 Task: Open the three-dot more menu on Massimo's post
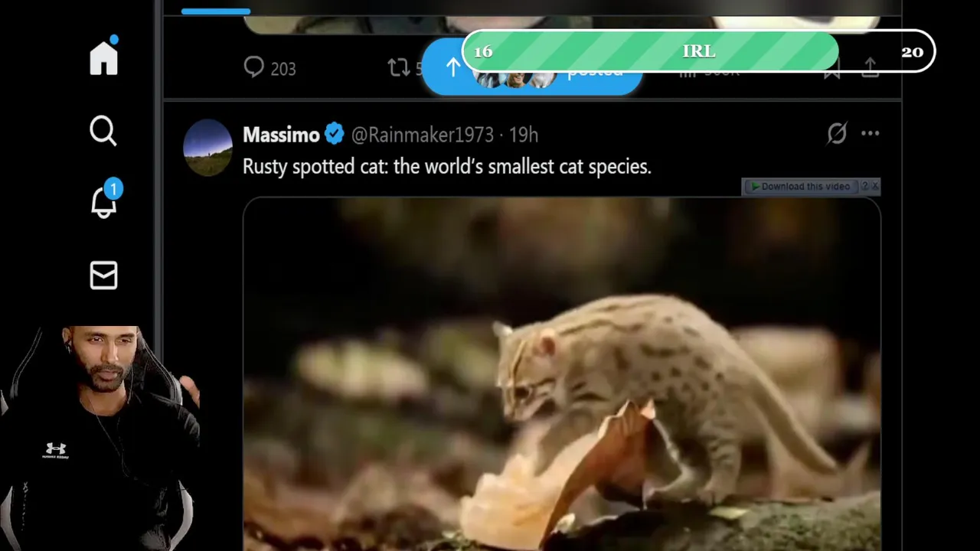tap(871, 133)
